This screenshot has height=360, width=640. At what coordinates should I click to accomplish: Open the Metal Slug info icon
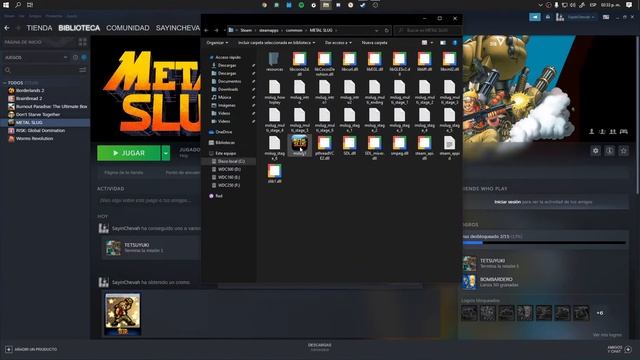pyautogui.click(x=609, y=151)
